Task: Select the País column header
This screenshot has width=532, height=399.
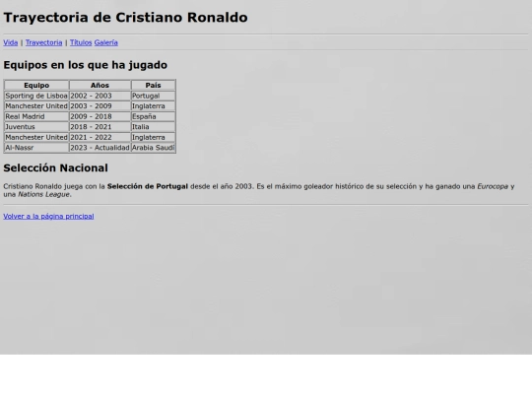Action: click(153, 85)
